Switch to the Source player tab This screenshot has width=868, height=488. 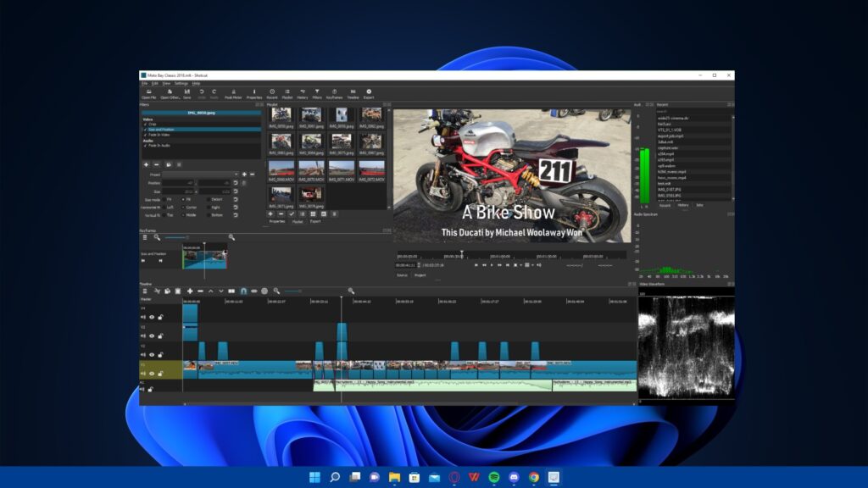(x=402, y=275)
